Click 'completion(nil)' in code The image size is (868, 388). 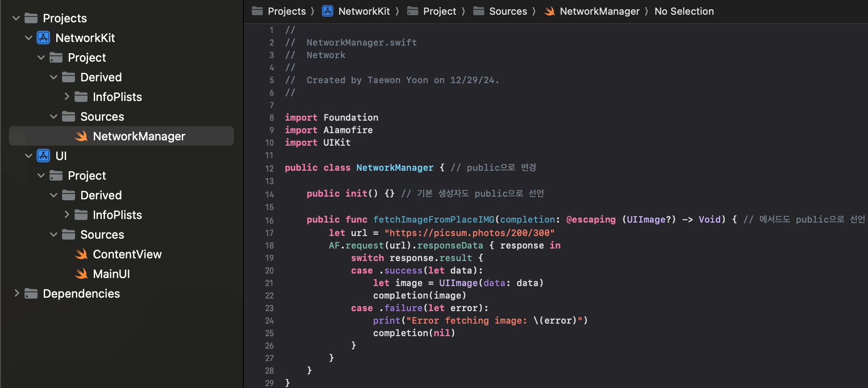tap(414, 333)
